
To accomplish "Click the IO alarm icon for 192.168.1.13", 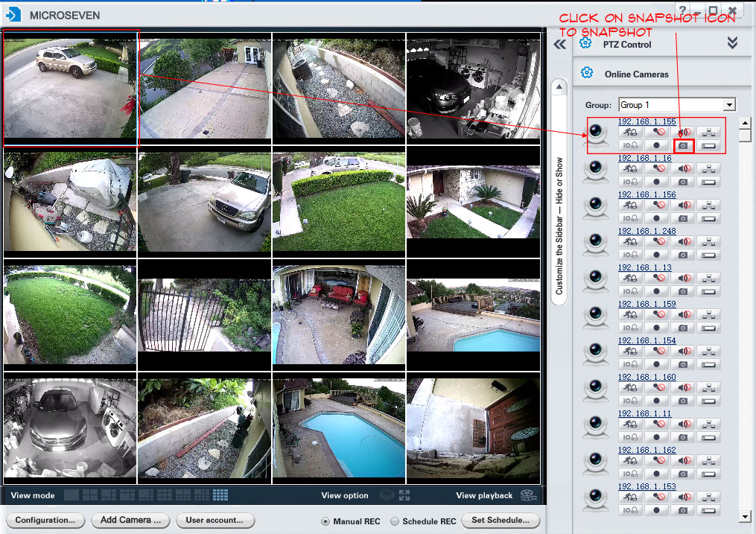I will (630, 292).
